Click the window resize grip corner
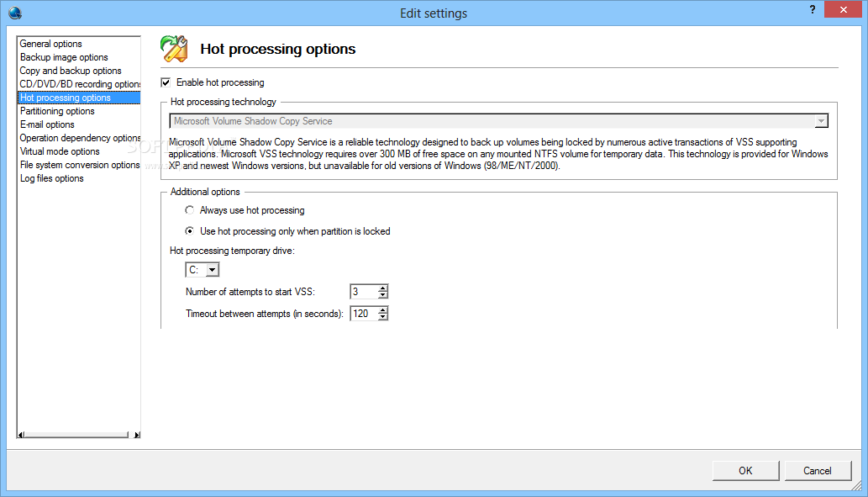This screenshot has height=497, width=868. [856, 485]
